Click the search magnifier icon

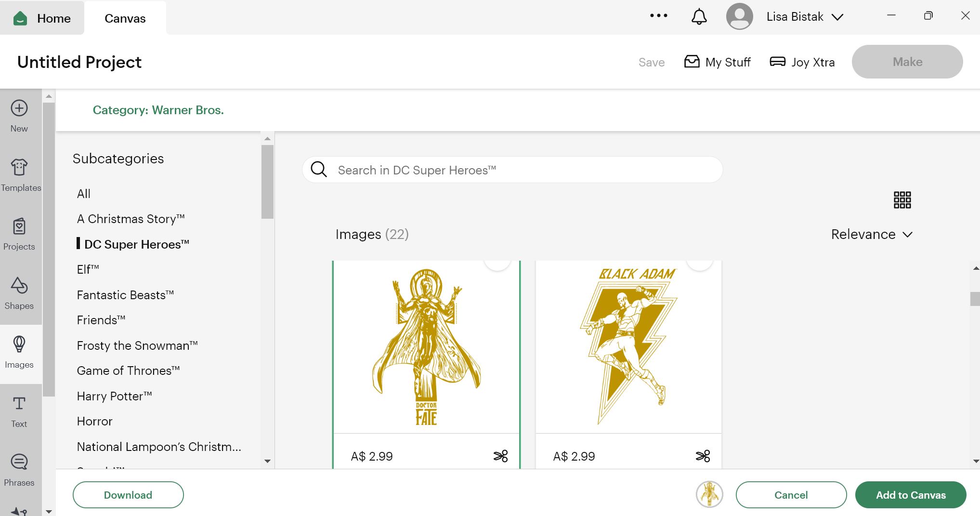coord(319,170)
